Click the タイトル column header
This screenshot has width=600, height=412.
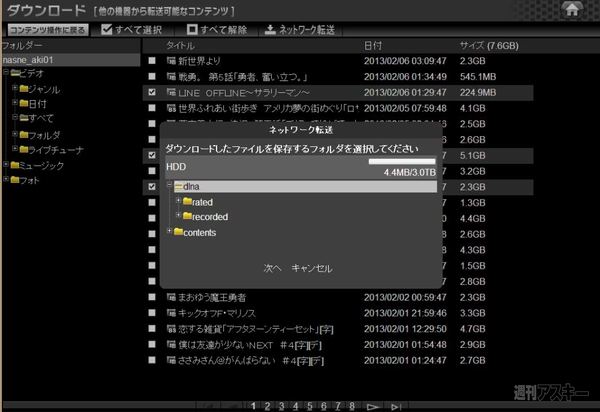click(181, 46)
